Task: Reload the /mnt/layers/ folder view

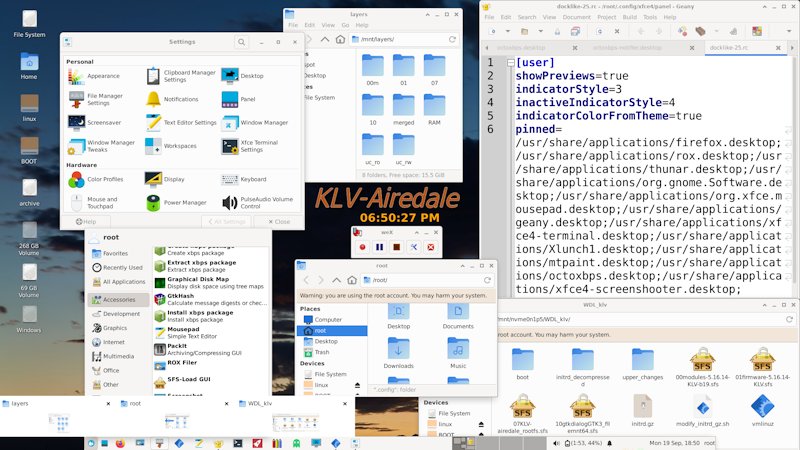Action: 452,39
